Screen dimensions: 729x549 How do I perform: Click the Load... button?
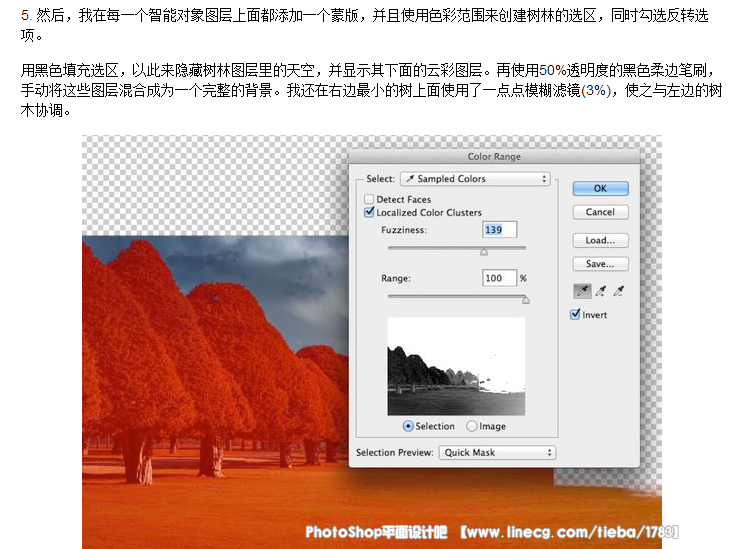pyautogui.click(x=600, y=241)
